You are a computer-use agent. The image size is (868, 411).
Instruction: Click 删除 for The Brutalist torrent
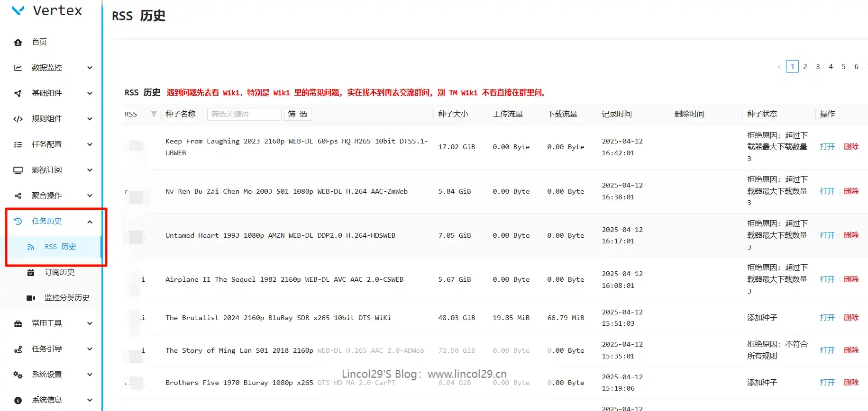pyautogui.click(x=851, y=318)
